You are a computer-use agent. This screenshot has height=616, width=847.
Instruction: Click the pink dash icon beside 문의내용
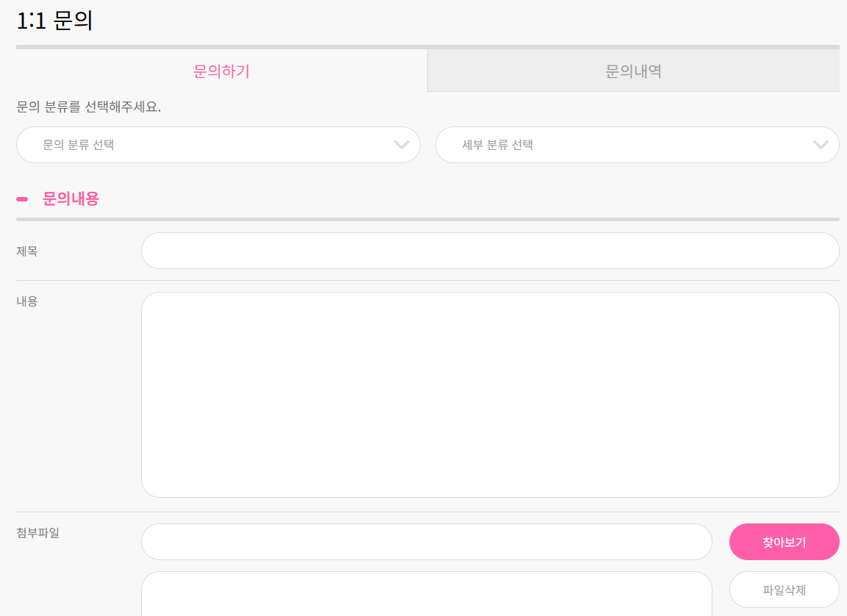22,198
